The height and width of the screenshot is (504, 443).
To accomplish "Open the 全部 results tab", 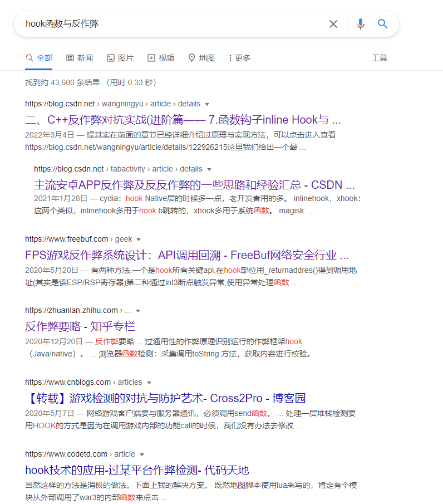I will click(x=39, y=58).
